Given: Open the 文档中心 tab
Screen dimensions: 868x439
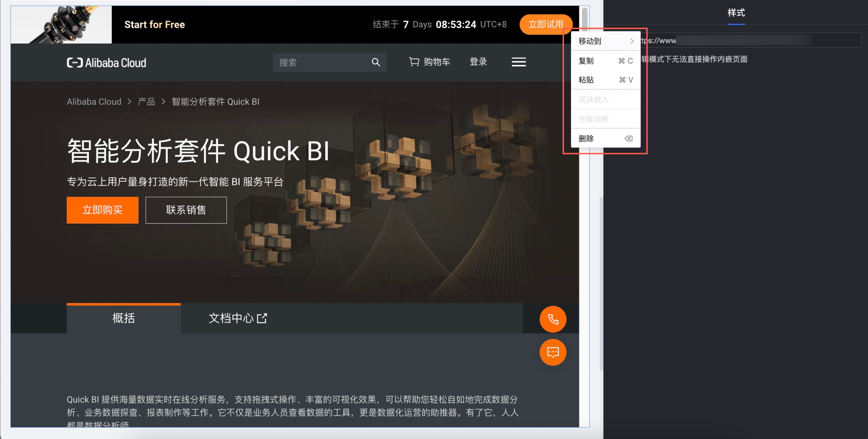Looking at the screenshot, I should coord(238,318).
